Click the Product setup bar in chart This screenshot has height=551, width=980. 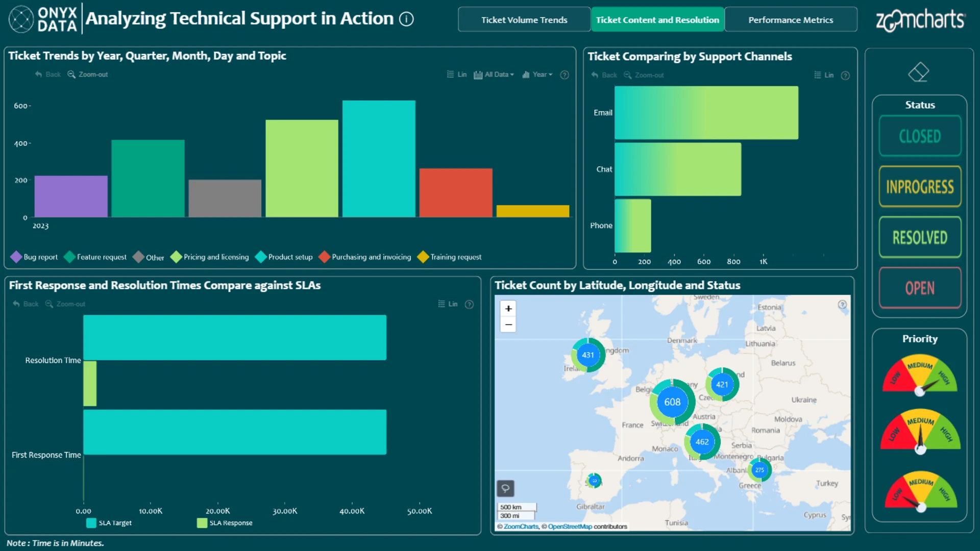click(378, 159)
